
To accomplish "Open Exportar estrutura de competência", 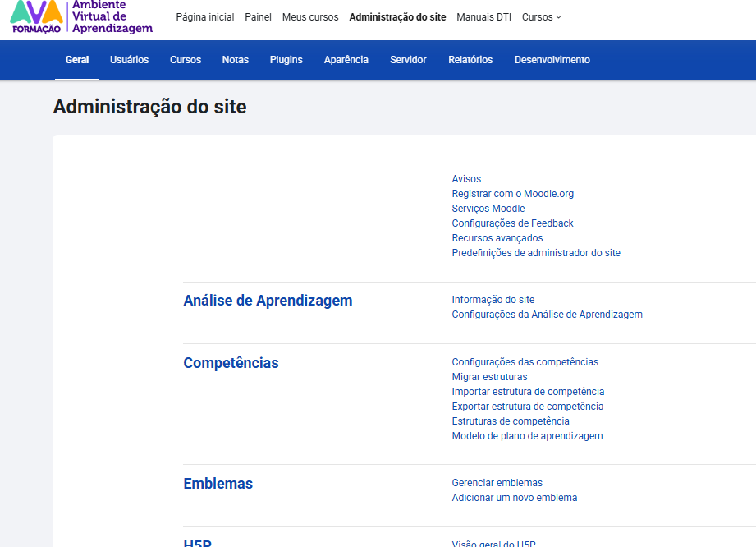I will (528, 407).
